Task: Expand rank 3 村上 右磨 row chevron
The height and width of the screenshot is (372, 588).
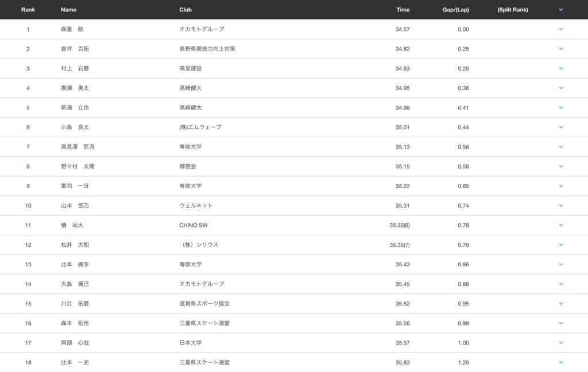Action: (560, 68)
